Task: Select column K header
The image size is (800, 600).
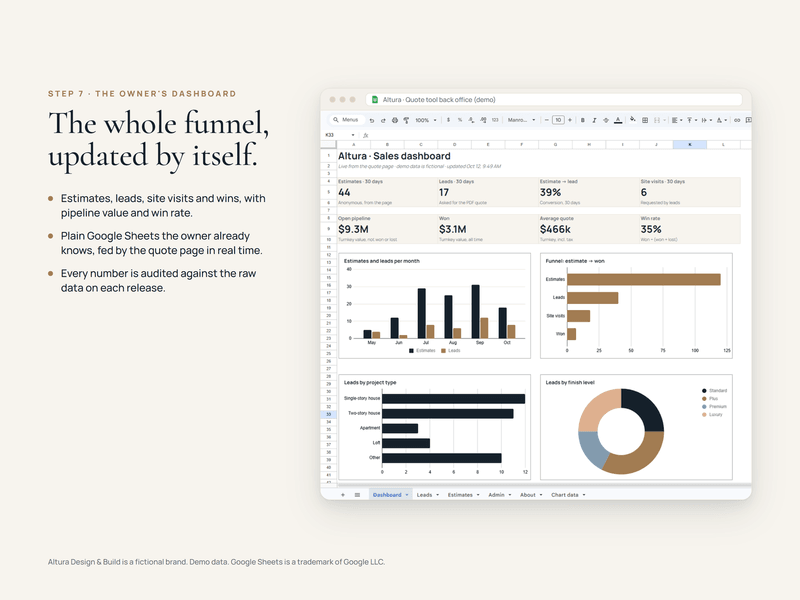Action: coord(690,145)
